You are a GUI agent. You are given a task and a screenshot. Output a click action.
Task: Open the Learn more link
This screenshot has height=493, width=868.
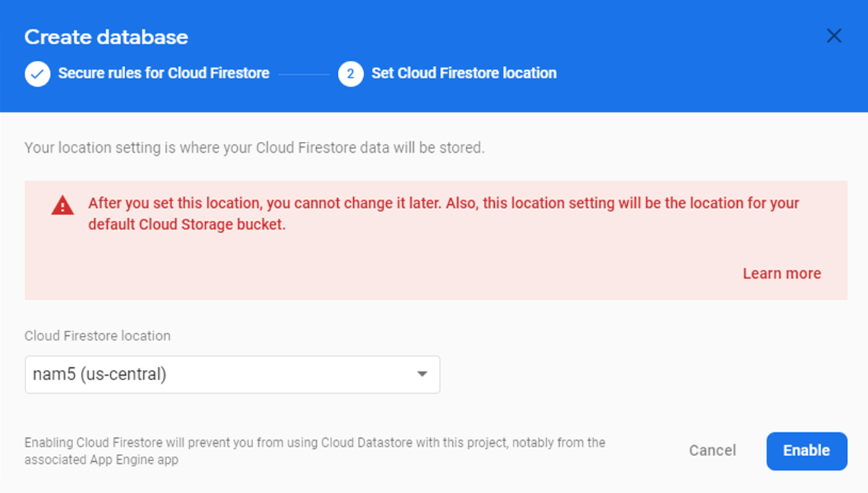point(781,274)
